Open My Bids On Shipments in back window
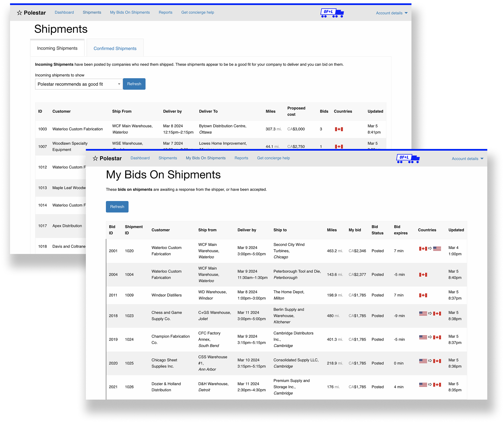This screenshot has width=504, height=423. click(x=130, y=13)
